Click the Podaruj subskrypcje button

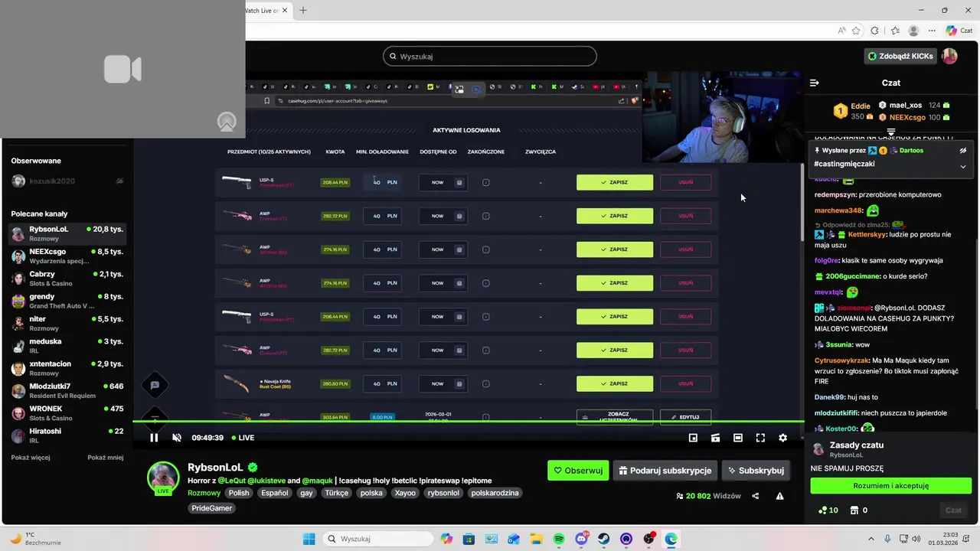pyautogui.click(x=665, y=471)
